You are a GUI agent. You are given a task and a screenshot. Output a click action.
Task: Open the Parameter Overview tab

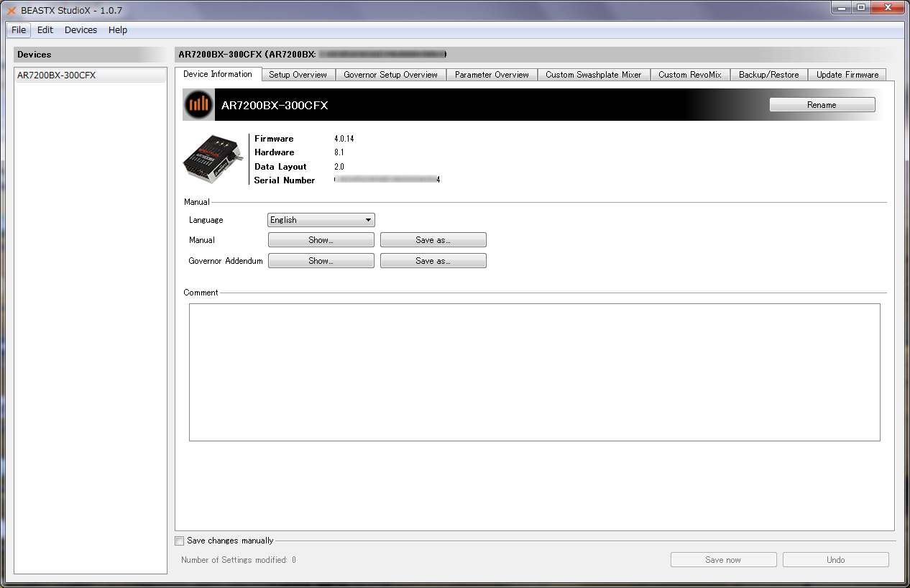tap(492, 75)
